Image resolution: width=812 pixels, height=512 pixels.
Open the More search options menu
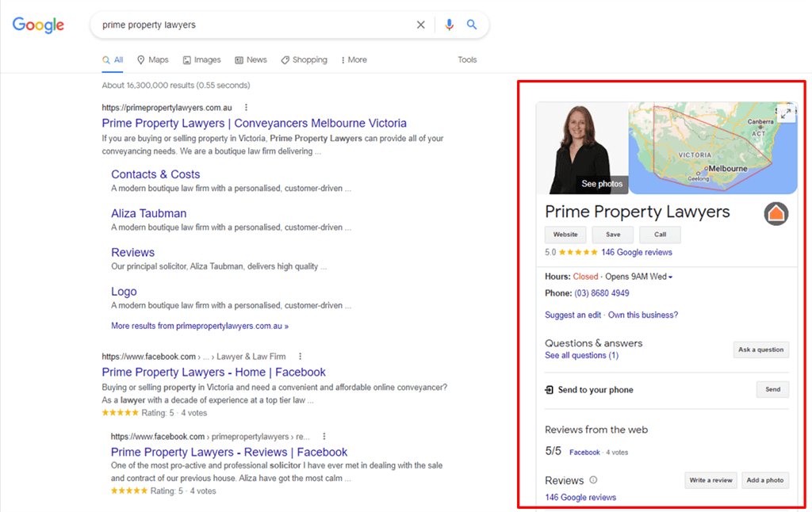coord(354,60)
